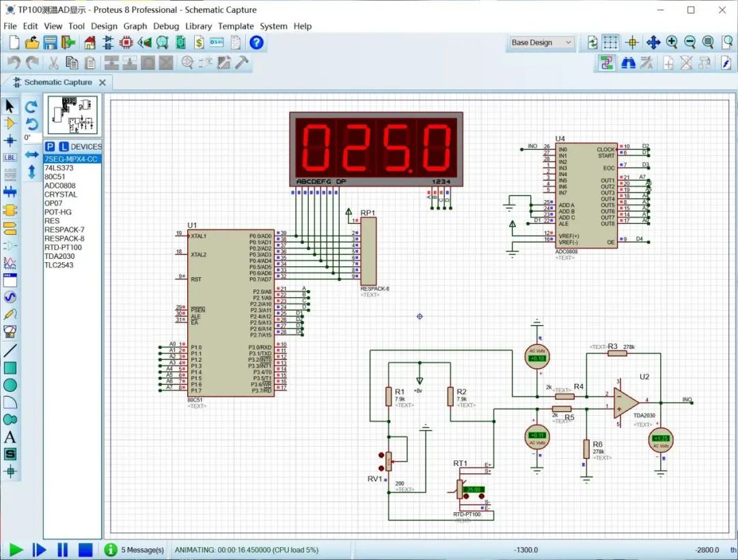Open the Library menu

point(198,26)
